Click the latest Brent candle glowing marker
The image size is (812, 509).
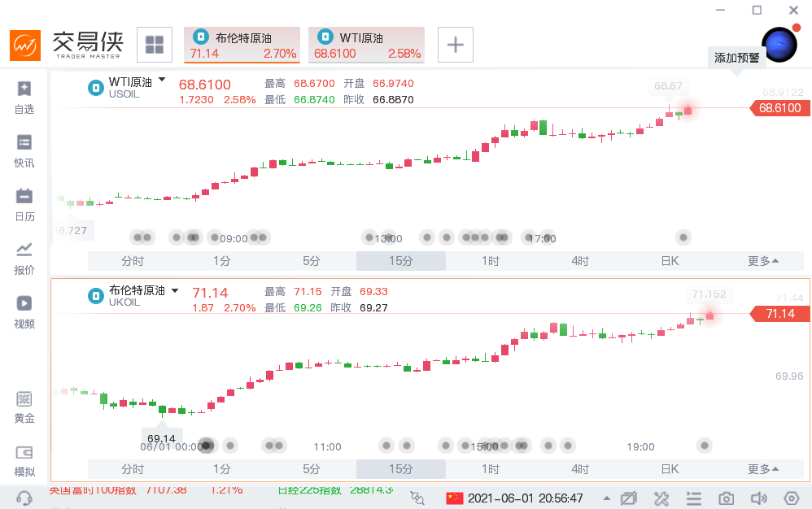710,315
